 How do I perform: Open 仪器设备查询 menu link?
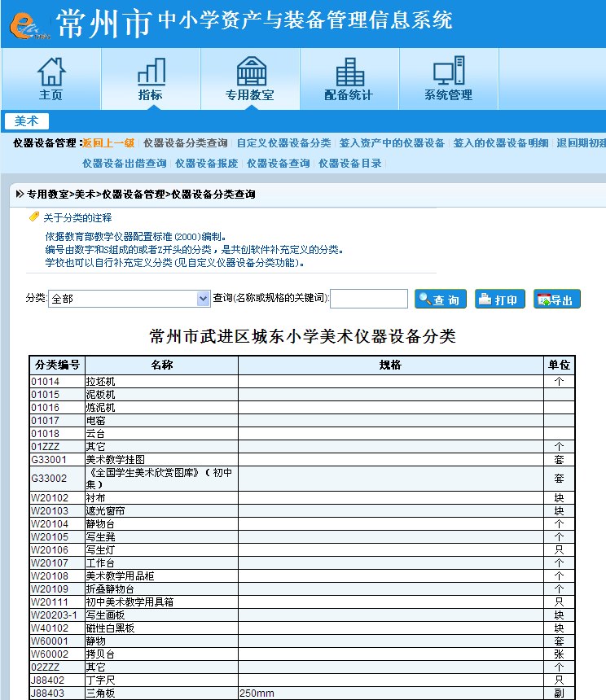point(279,164)
